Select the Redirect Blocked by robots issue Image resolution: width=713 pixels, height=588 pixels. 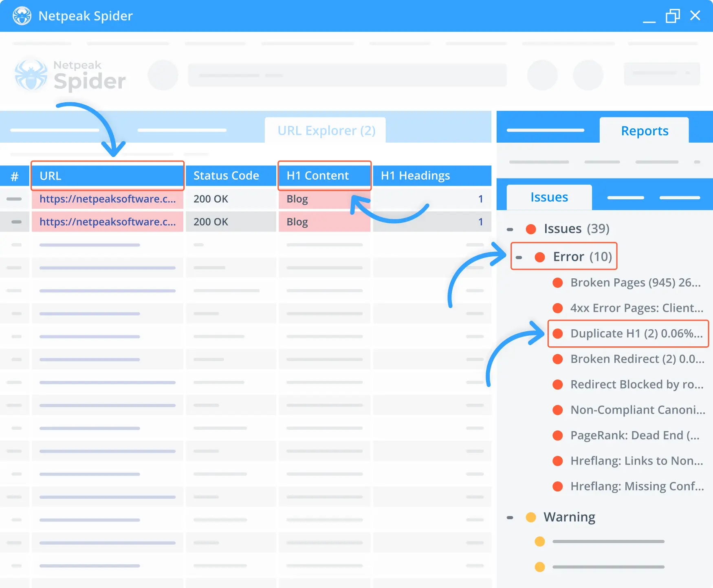(637, 384)
